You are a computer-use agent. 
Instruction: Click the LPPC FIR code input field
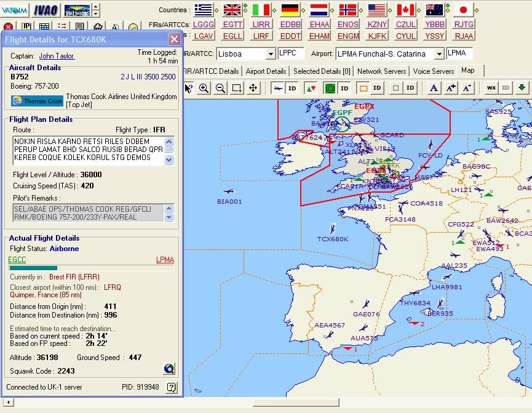291,54
